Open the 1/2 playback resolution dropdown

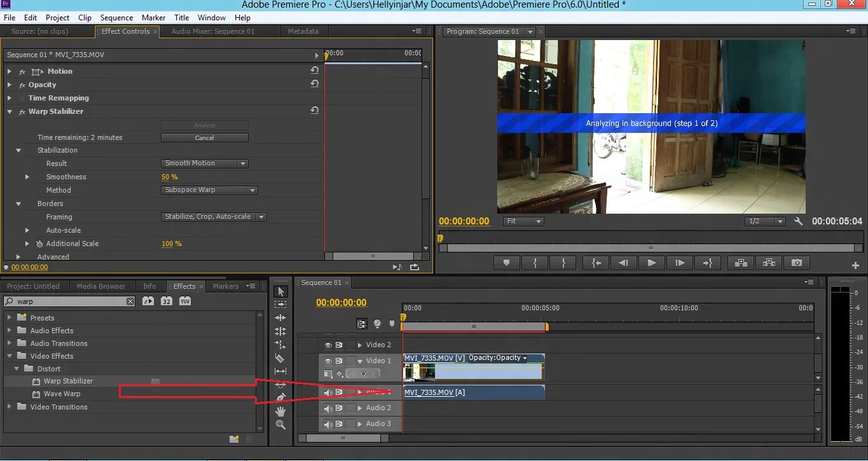(765, 221)
